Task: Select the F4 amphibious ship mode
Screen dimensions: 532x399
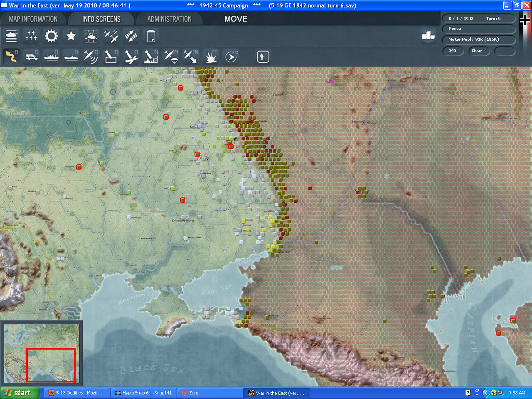Action: coord(71,57)
